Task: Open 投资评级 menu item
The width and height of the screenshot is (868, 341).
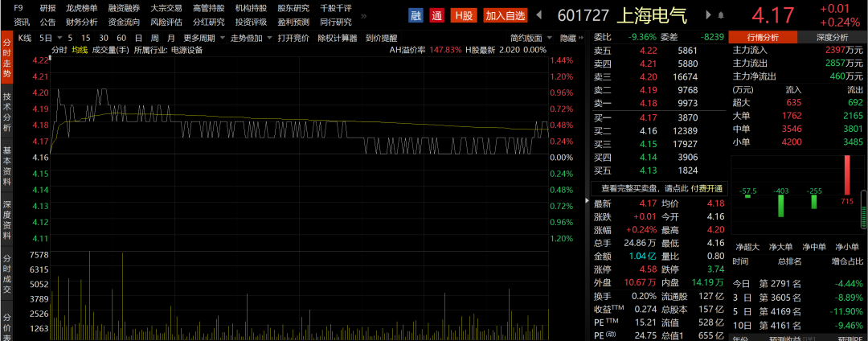Action: pos(251,23)
